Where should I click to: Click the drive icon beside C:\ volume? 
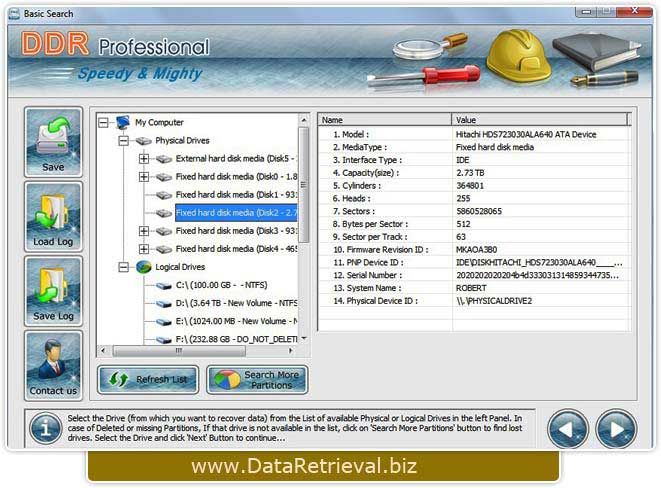click(x=164, y=286)
